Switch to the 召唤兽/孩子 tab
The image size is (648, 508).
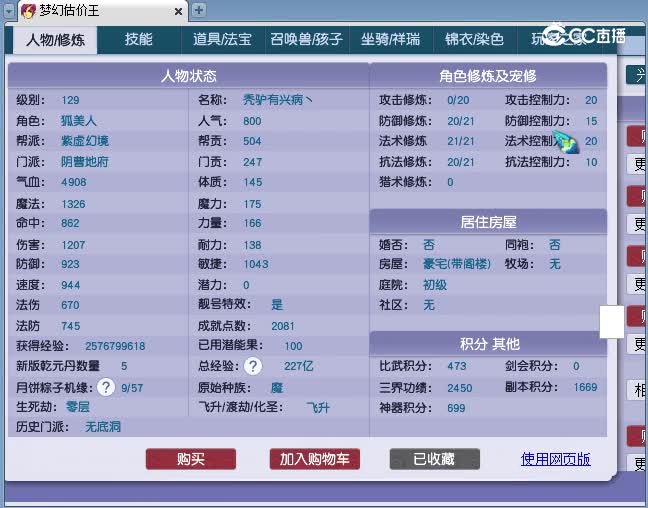tap(307, 40)
